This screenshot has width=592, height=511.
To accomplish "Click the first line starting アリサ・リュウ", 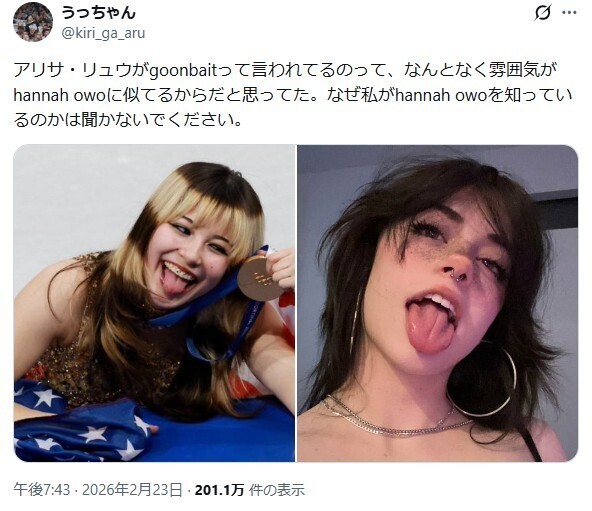I will 285,71.
